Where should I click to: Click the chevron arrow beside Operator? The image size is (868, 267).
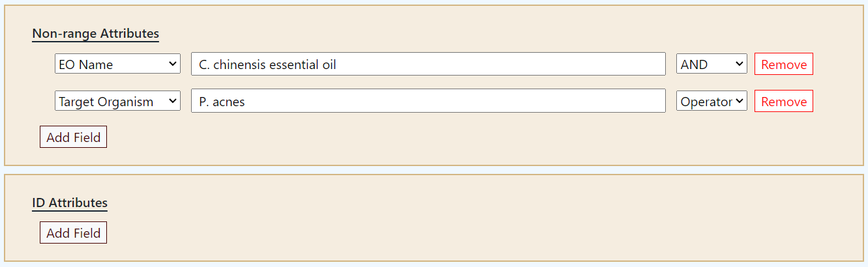coord(739,101)
